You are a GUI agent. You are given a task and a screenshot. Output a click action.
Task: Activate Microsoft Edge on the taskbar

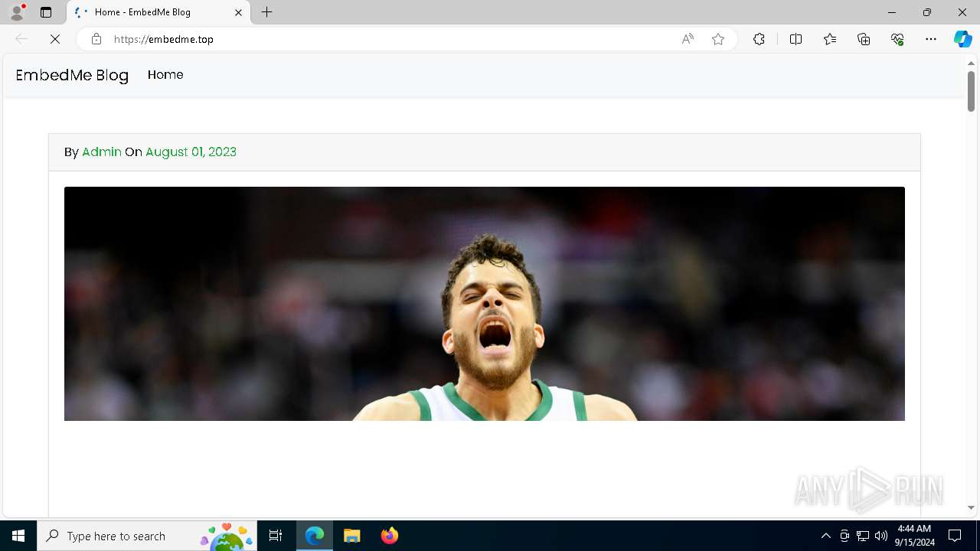(x=315, y=536)
